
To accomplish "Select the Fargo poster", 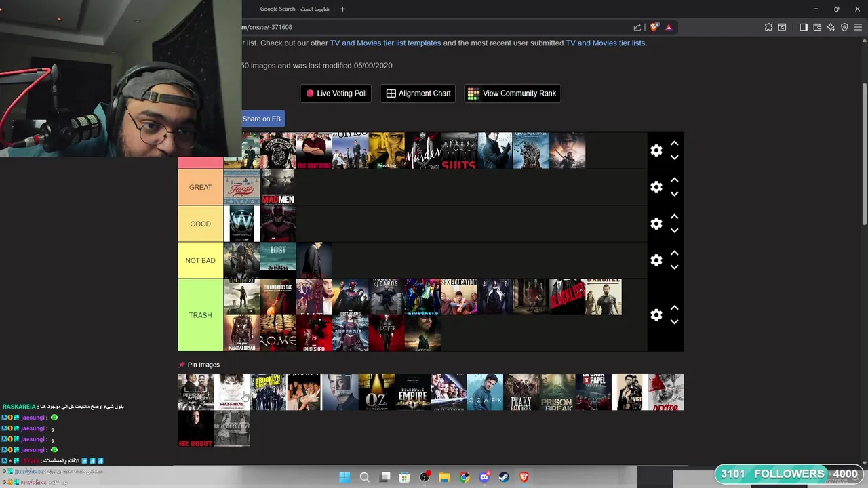I will pos(241,187).
